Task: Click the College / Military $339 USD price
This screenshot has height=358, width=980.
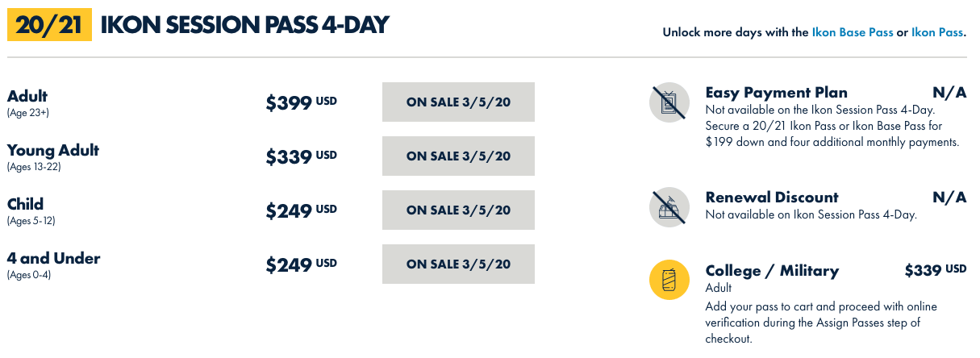Action: click(x=936, y=270)
